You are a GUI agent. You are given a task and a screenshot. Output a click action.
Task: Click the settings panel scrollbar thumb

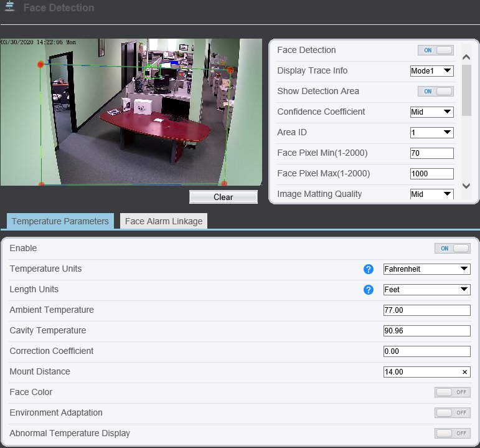[466, 89]
